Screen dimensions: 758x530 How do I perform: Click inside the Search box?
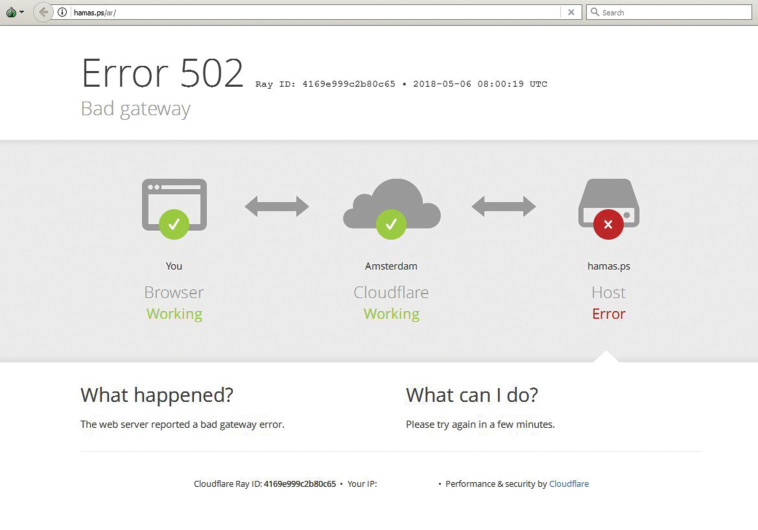[x=669, y=12]
